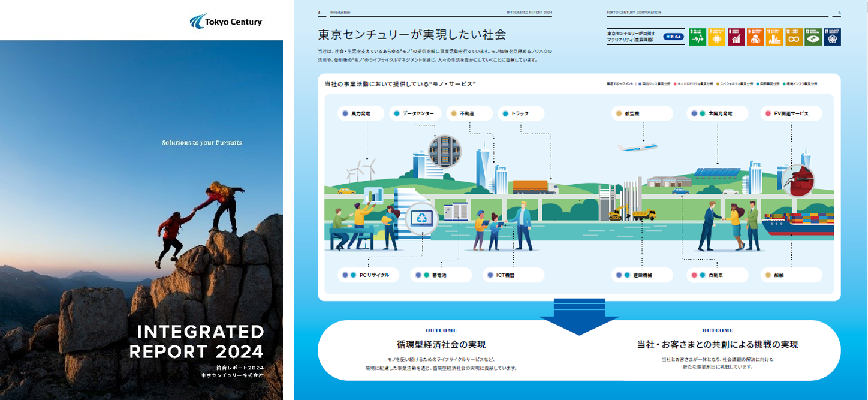Select the 航空機 label pill
Screen dimensions: 868x400
point(642,113)
